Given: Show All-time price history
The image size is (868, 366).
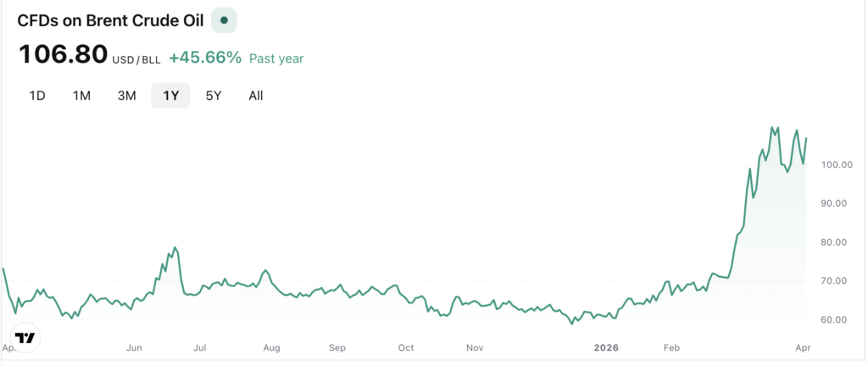Looking at the screenshot, I should 256,96.
